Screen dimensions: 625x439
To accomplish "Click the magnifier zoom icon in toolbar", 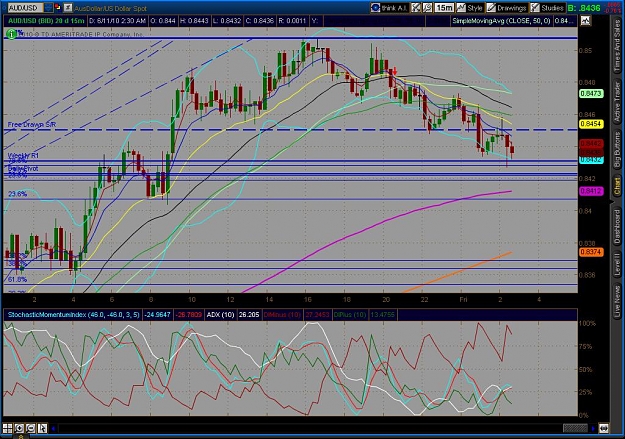I will 427,8.
